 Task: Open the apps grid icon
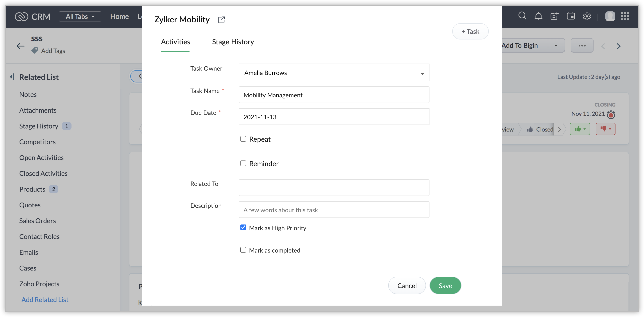(x=625, y=16)
